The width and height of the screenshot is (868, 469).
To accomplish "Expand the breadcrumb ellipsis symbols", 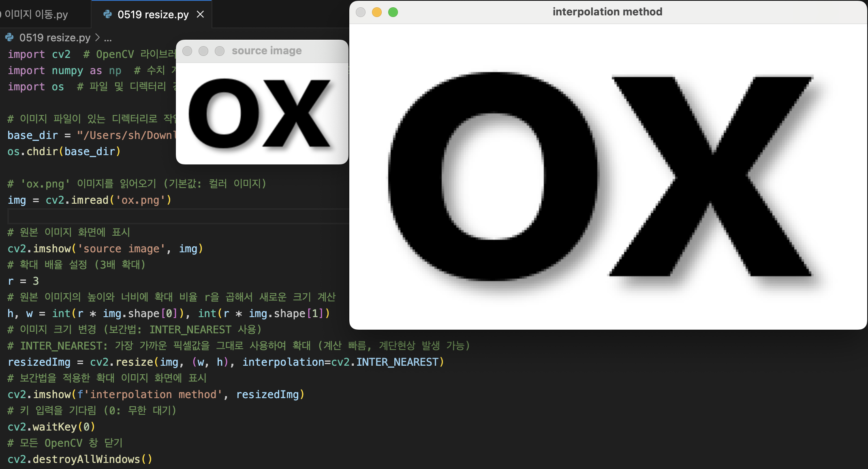I will click(108, 38).
